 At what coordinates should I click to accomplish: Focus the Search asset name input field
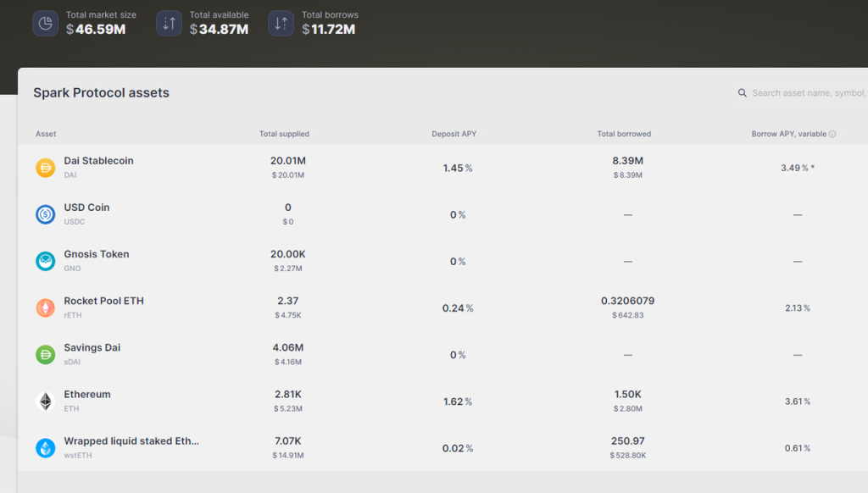point(809,93)
